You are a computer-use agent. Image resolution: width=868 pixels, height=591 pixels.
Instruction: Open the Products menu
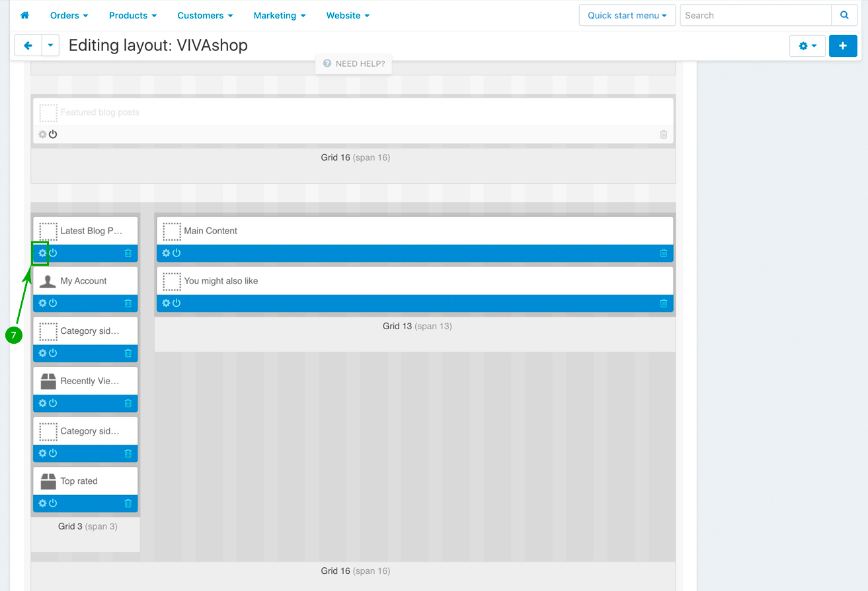(133, 15)
